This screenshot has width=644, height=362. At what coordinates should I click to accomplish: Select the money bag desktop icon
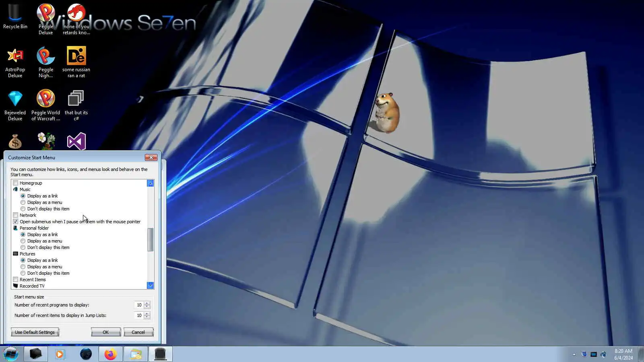click(x=15, y=142)
